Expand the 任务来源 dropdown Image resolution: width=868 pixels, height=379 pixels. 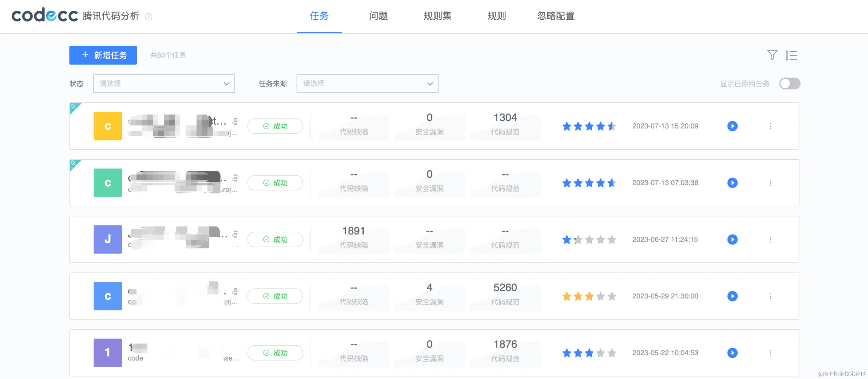click(x=367, y=84)
